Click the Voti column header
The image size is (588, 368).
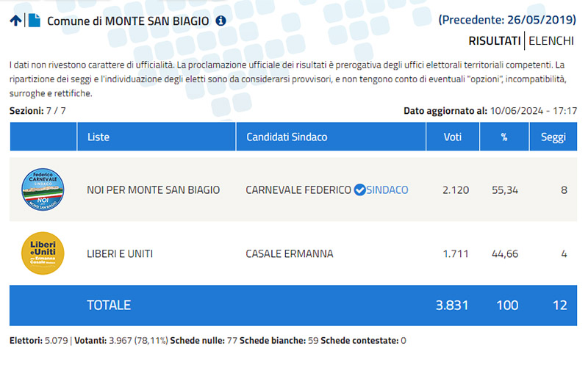pyautogui.click(x=453, y=137)
